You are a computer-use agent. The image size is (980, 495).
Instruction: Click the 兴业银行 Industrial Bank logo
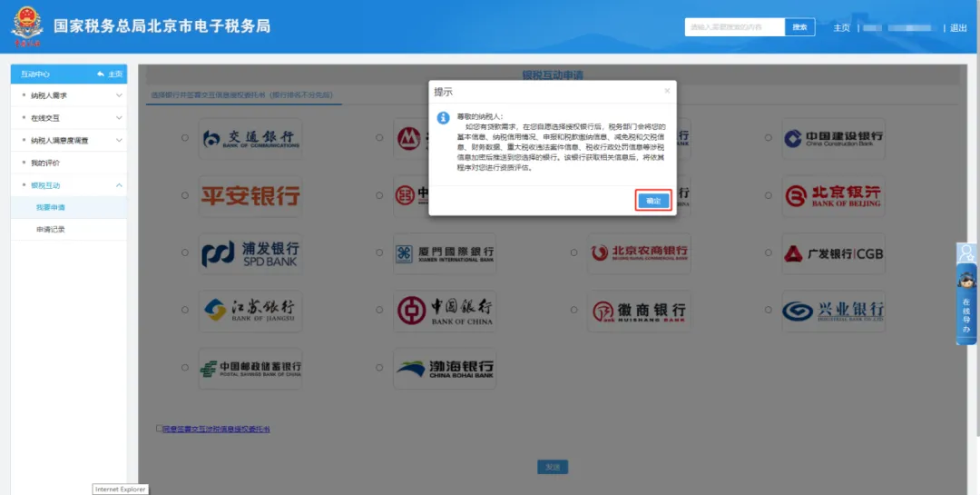pos(833,311)
